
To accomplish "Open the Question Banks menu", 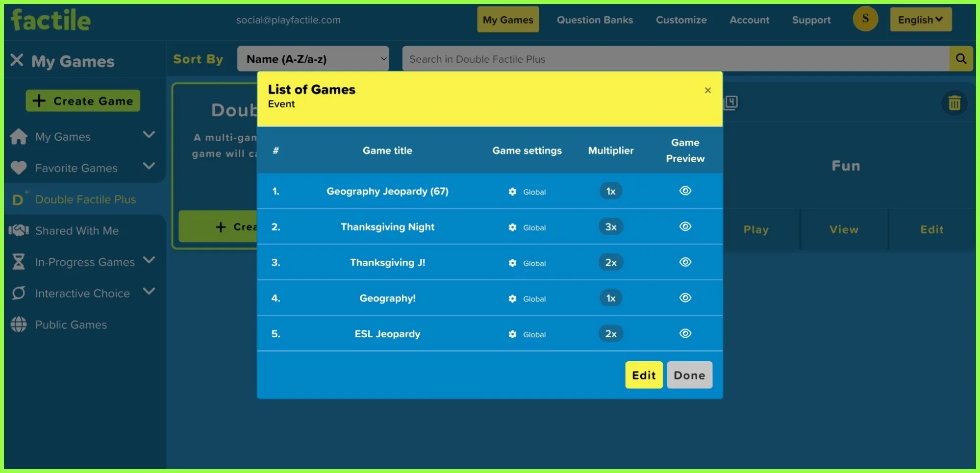I will pos(595,20).
